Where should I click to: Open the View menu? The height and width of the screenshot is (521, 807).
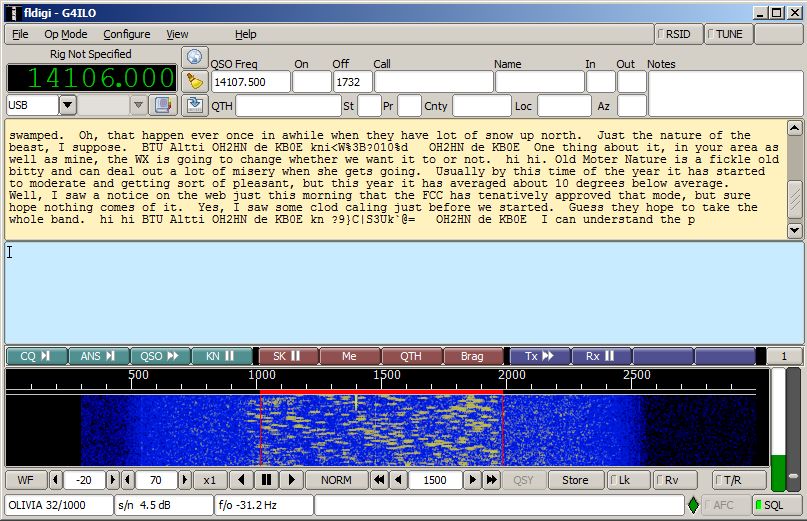[x=177, y=34]
